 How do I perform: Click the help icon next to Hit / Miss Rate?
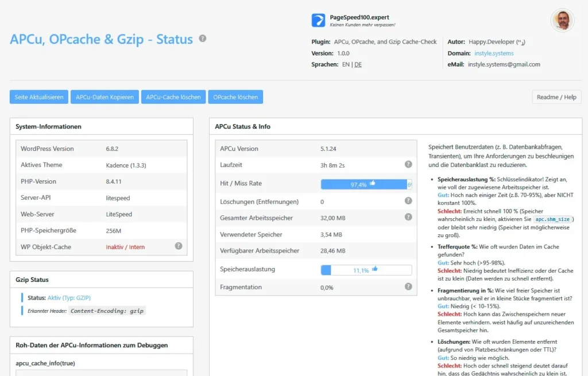coord(408,184)
